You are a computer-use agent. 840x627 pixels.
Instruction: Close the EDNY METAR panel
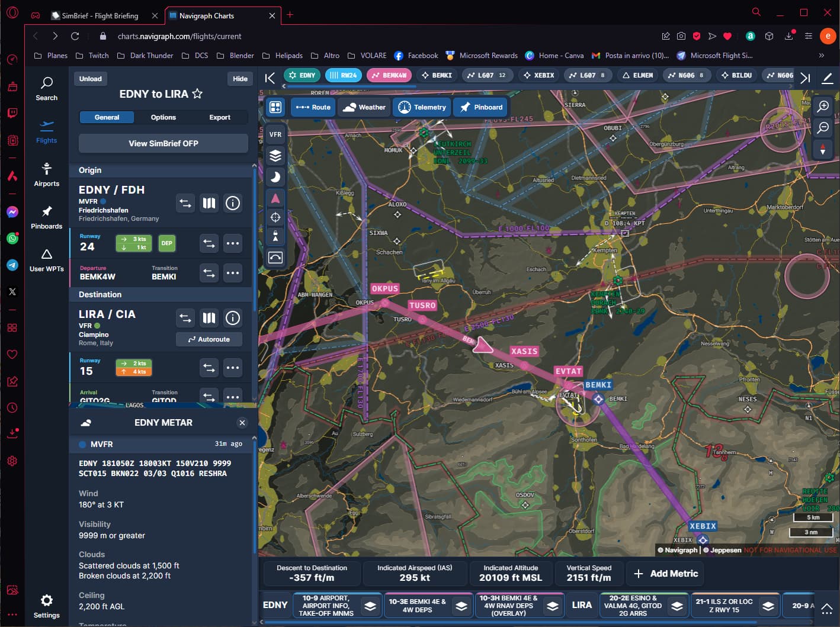tap(242, 423)
